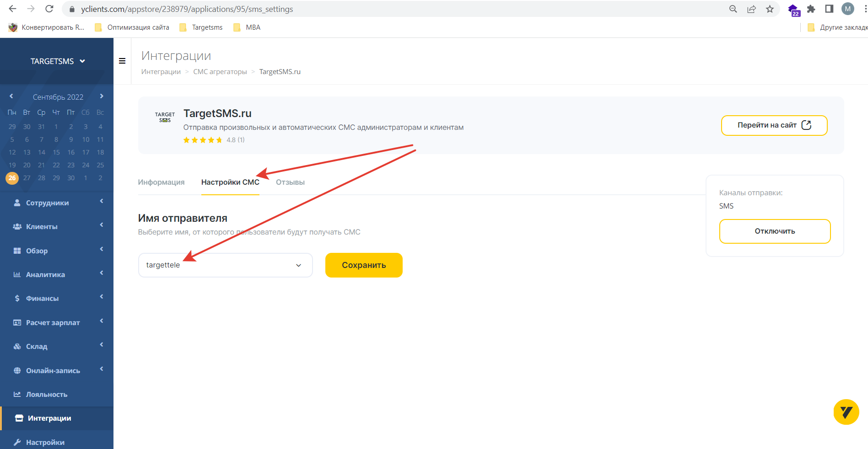This screenshot has height=449, width=868.
Task: Click TargetSMS.ru breadcrumb text
Action: coord(280,72)
